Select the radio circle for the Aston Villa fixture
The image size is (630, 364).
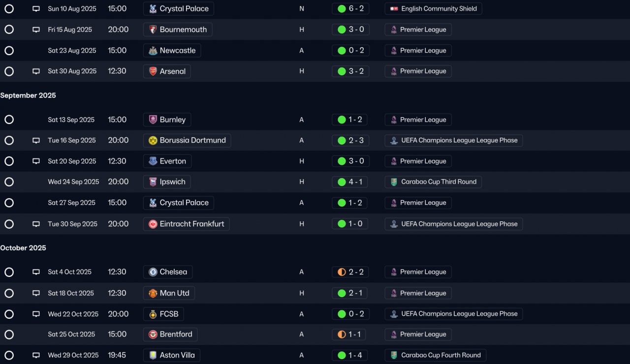tap(9, 355)
